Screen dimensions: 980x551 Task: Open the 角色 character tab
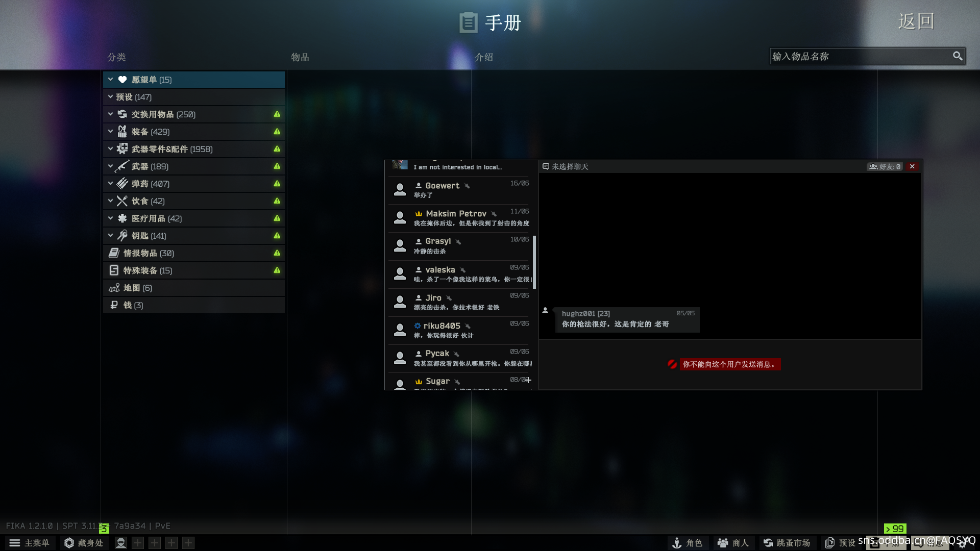click(688, 543)
